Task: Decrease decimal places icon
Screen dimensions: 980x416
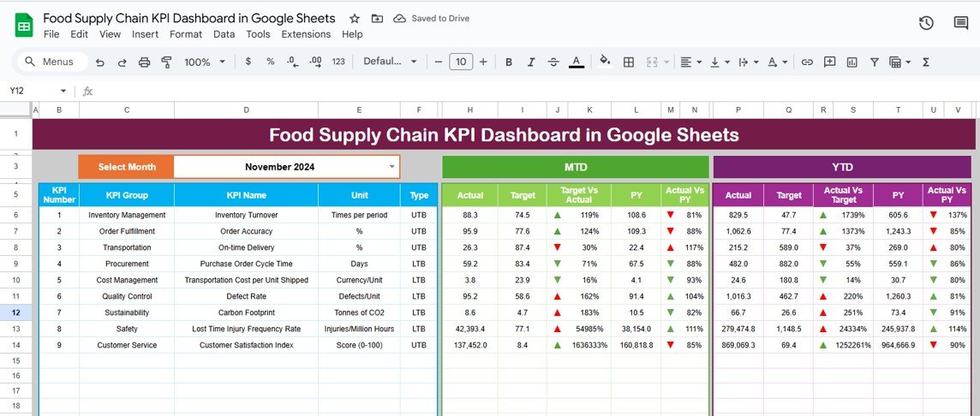Action: coord(292,62)
